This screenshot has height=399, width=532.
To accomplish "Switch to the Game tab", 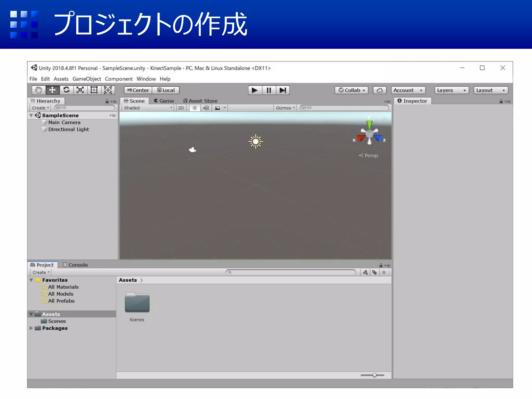I will click(x=164, y=101).
